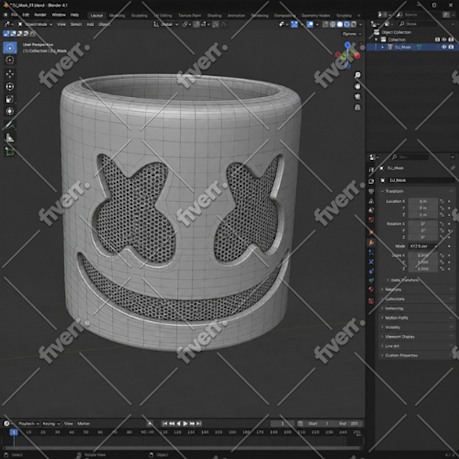Toggle X-ray display in viewport header
This screenshot has height=459, width=459.
(x=325, y=24)
